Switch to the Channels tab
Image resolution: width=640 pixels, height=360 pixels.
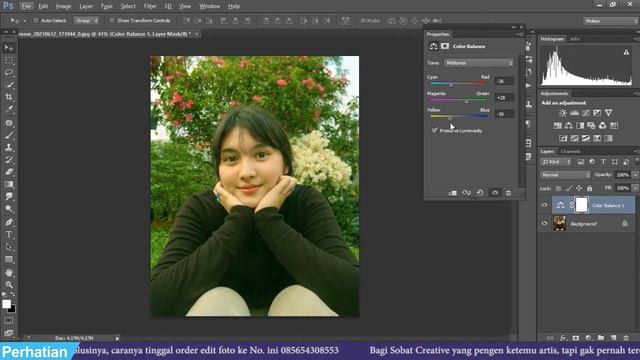click(x=570, y=151)
